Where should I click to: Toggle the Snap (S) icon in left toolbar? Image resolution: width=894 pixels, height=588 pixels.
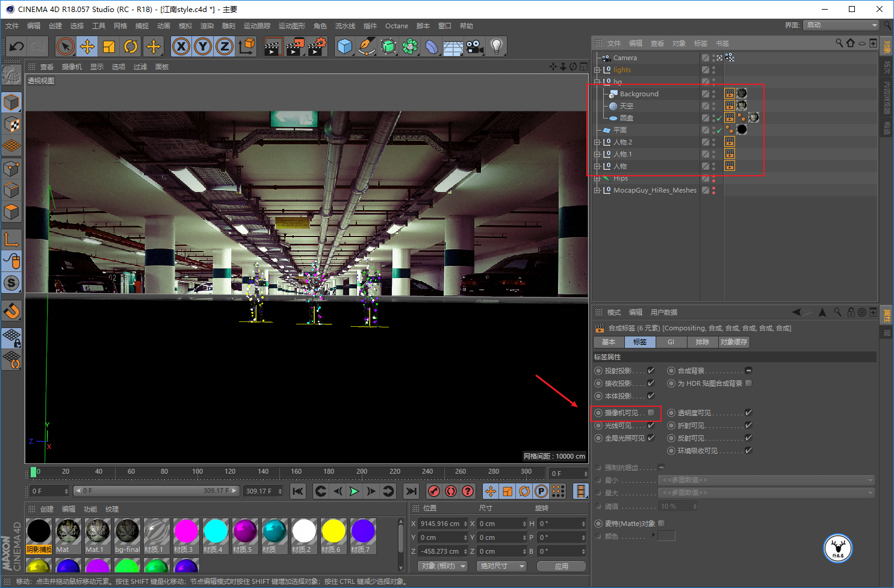(11, 283)
